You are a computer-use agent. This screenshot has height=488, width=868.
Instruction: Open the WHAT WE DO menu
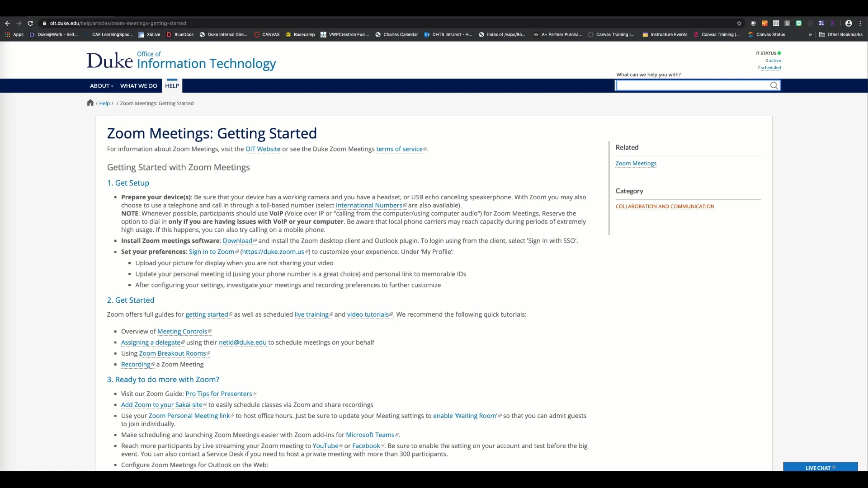coord(139,86)
